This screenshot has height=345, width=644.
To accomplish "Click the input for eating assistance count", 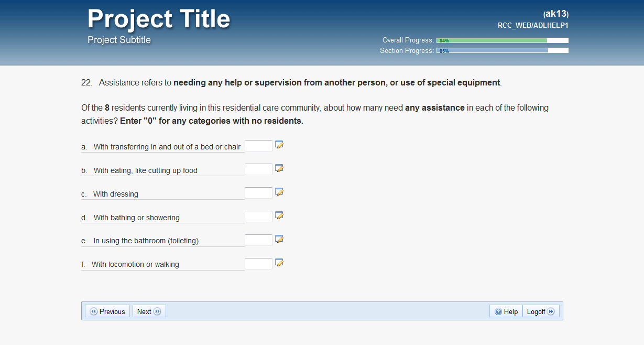I will (258, 169).
